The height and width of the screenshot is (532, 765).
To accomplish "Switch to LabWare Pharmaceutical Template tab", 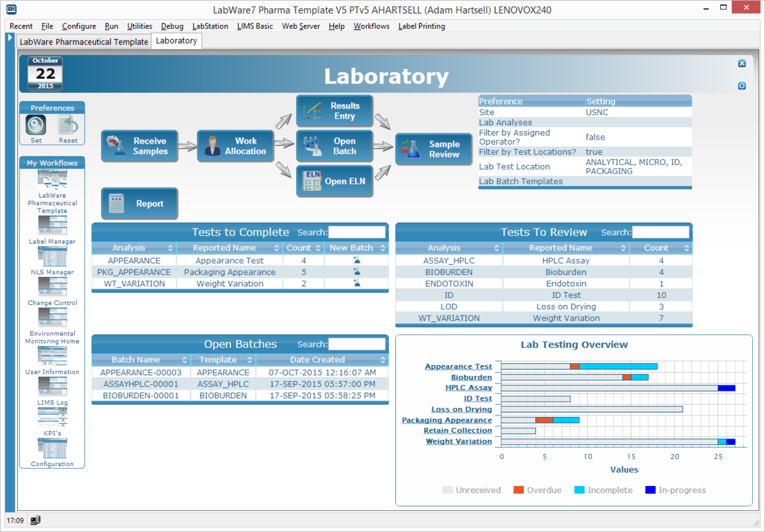I will [x=84, y=41].
